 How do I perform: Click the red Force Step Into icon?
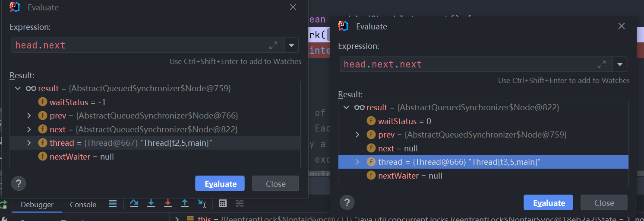[168, 203]
